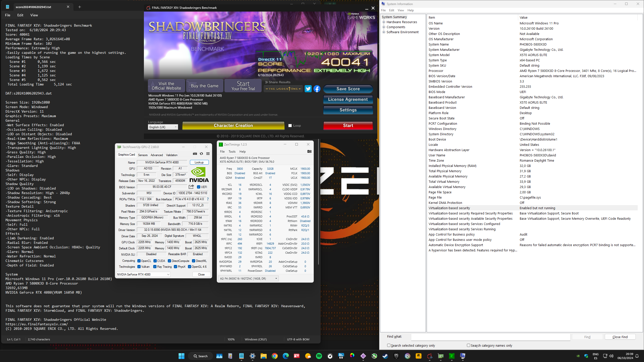Screen dimensions: 644x362
Task: Open the Sensors tab in GPU-Z
Action: click(x=143, y=155)
